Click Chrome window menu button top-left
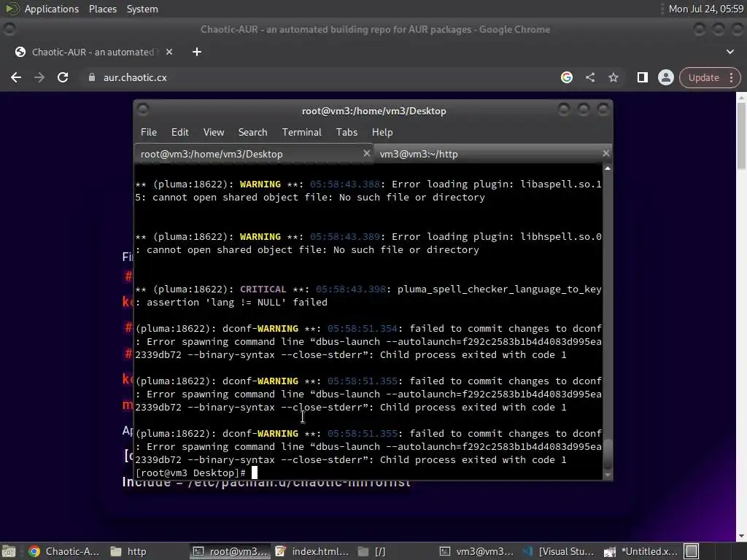 9,29
